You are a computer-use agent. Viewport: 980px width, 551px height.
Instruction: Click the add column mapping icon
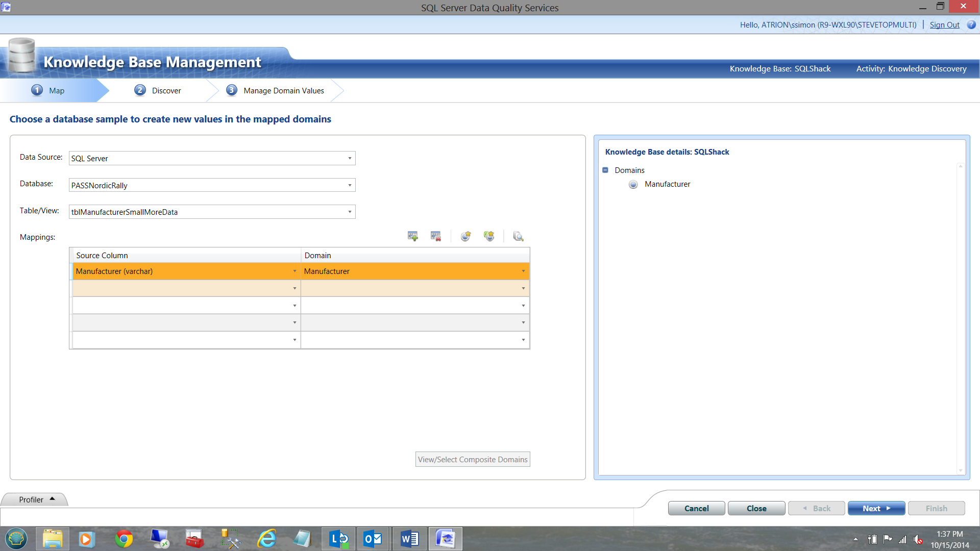(412, 236)
